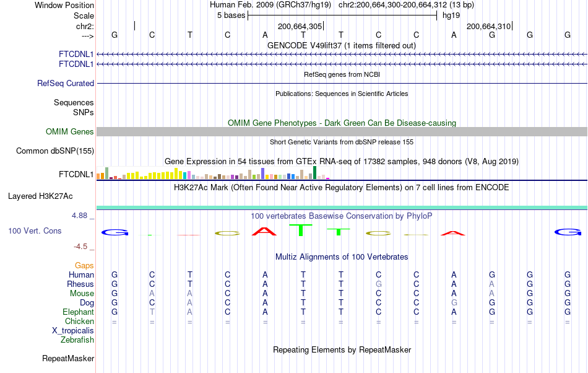Open the Multiz Alignments of 100 Vertebrates title

pyautogui.click(x=342, y=257)
